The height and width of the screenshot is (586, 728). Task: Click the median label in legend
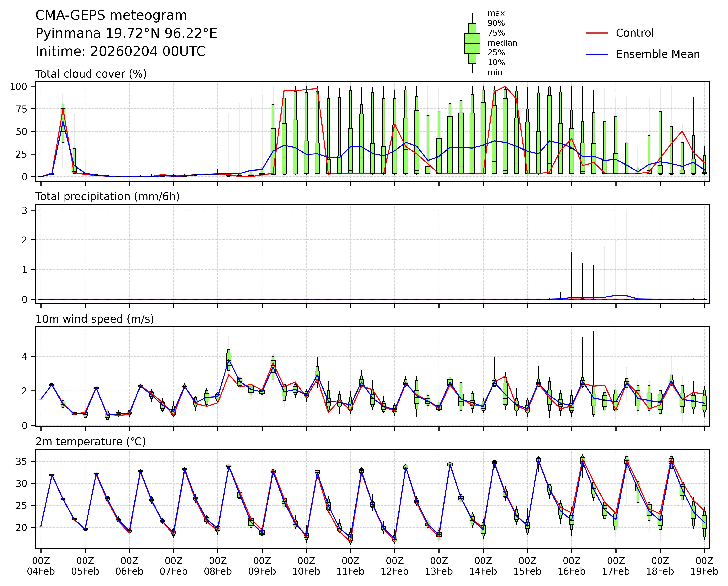(x=502, y=43)
